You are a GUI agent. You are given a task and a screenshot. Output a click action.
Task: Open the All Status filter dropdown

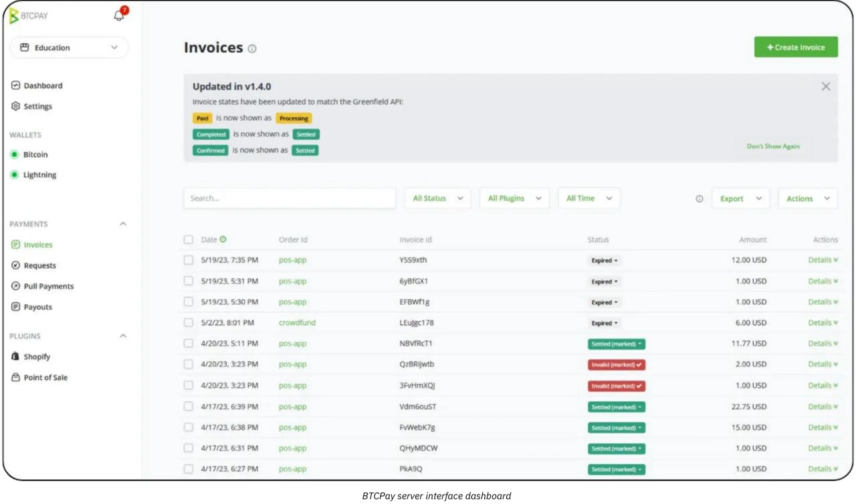tap(437, 199)
